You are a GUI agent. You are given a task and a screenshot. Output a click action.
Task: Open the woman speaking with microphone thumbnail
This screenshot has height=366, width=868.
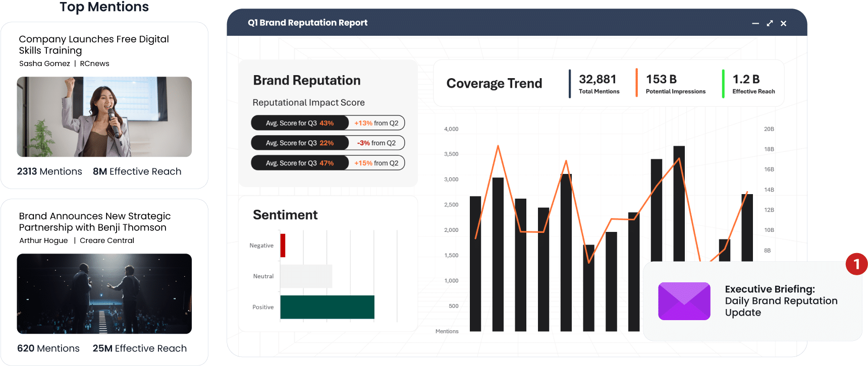[x=104, y=116]
